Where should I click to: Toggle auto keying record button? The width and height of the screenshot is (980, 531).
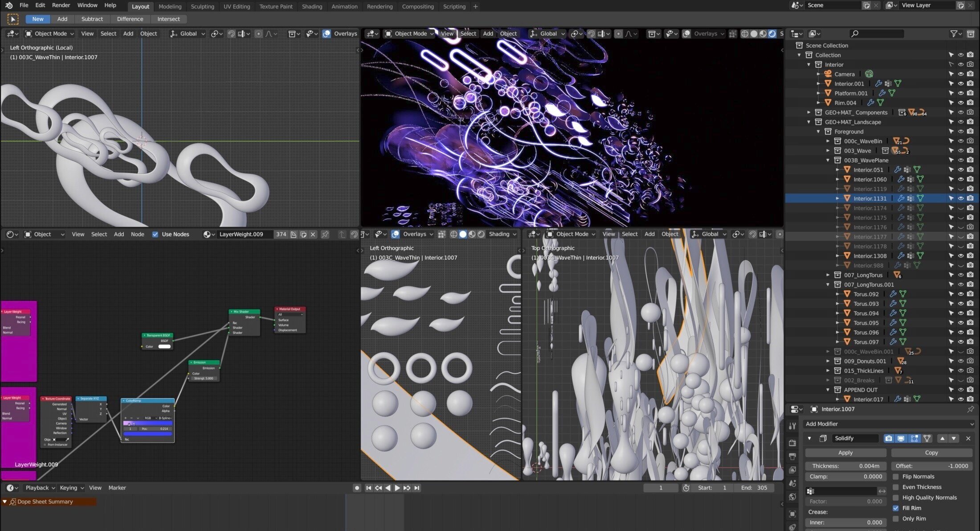356,488
